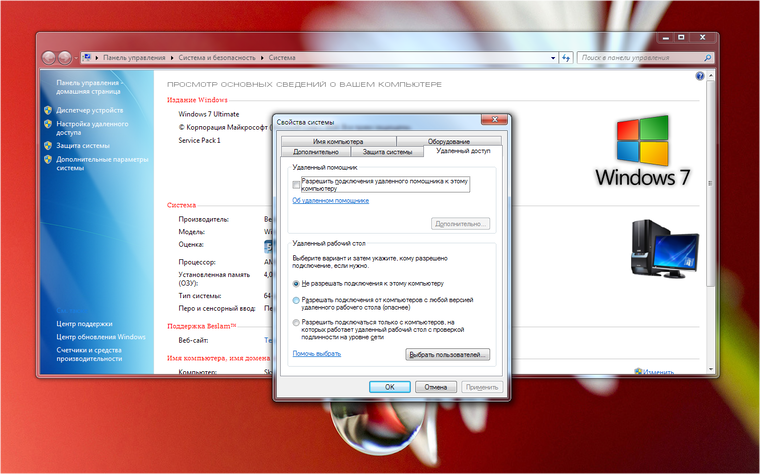This screenshot has width=760, height=474.
Task: Click the address bar refresh icon
Action: [566, 58]
